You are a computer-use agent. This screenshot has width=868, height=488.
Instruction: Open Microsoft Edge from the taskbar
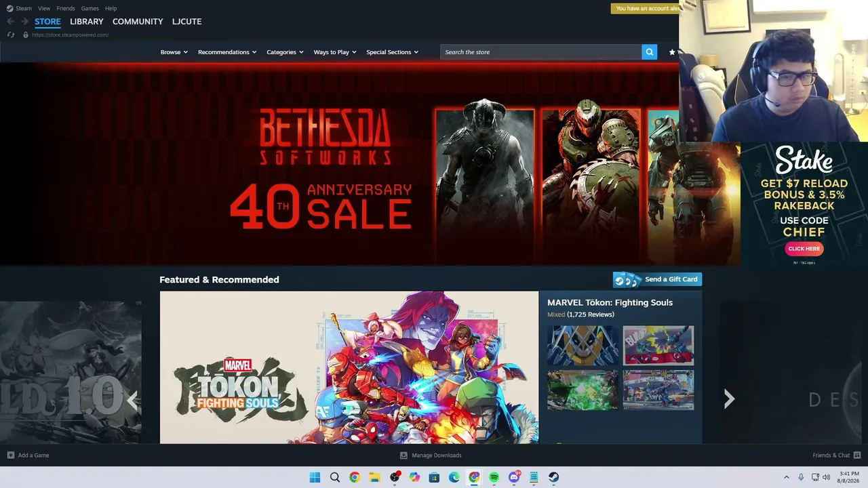[x=454, y=477]
